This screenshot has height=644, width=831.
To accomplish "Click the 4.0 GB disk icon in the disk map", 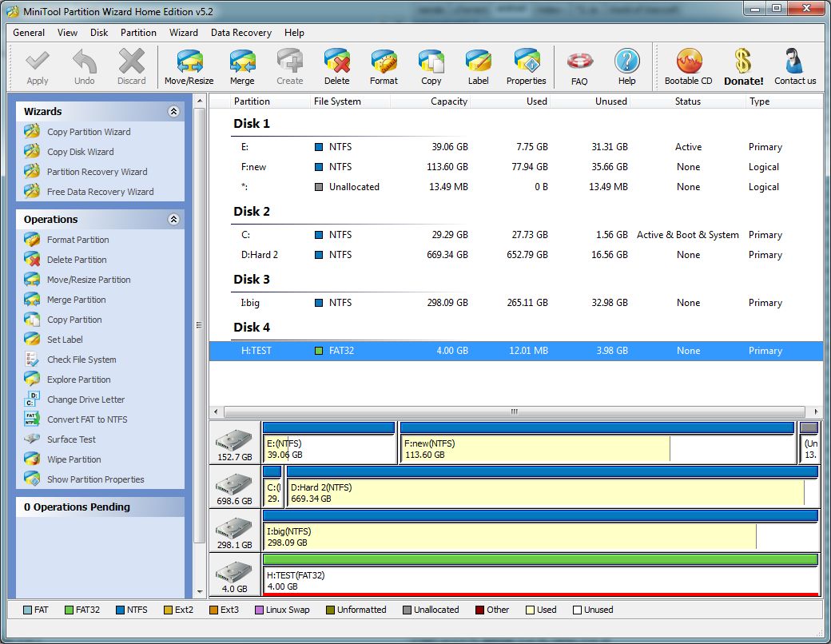I will [234, 576].
